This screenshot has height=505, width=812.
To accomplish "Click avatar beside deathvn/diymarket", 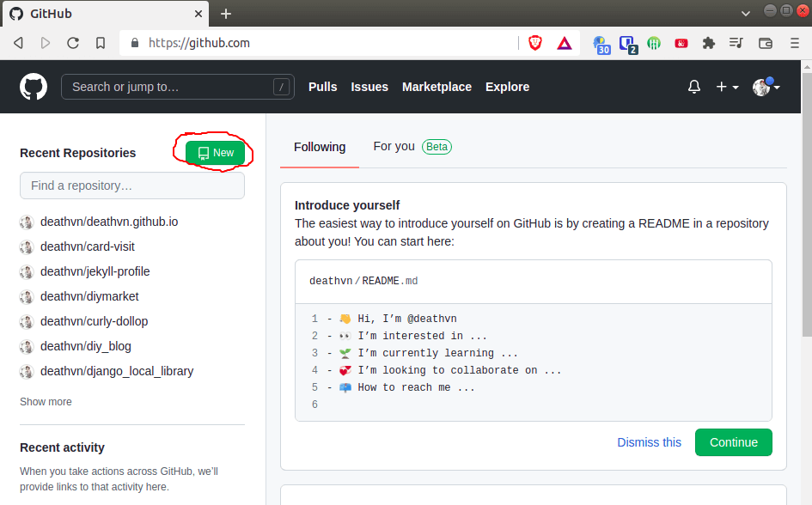I will (x=27, y=297).
